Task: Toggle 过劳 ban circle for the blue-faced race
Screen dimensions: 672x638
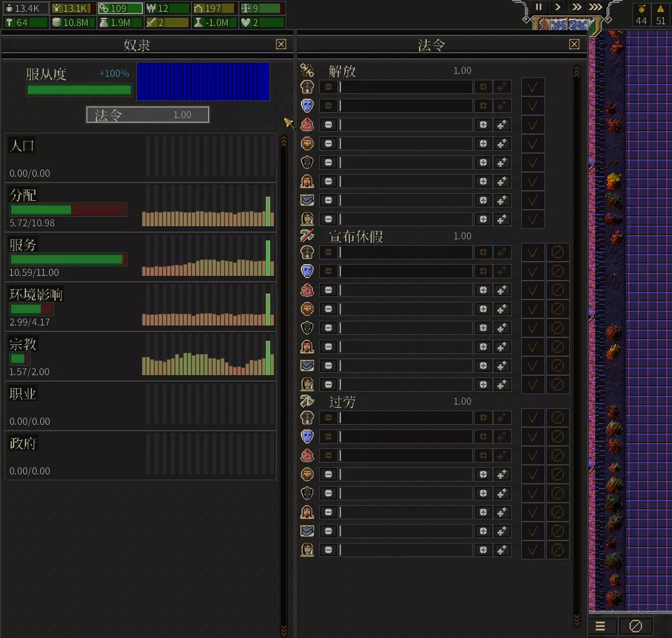Action: point(557,437)
